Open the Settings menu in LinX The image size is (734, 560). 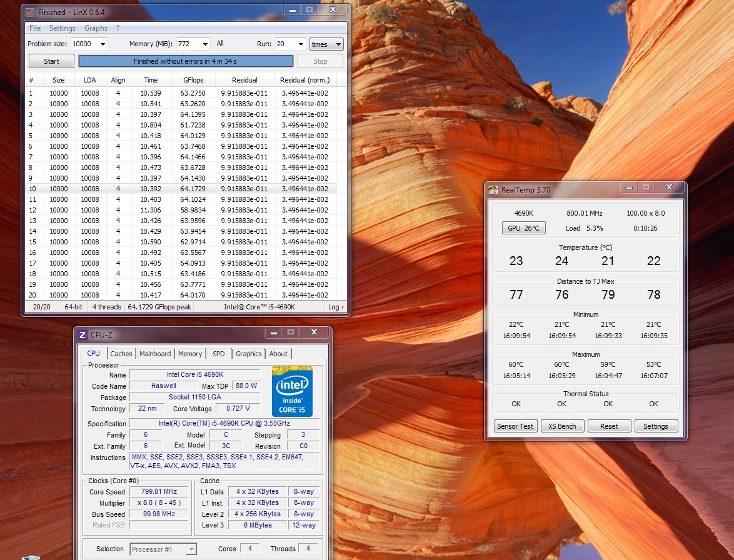point(63,28)
